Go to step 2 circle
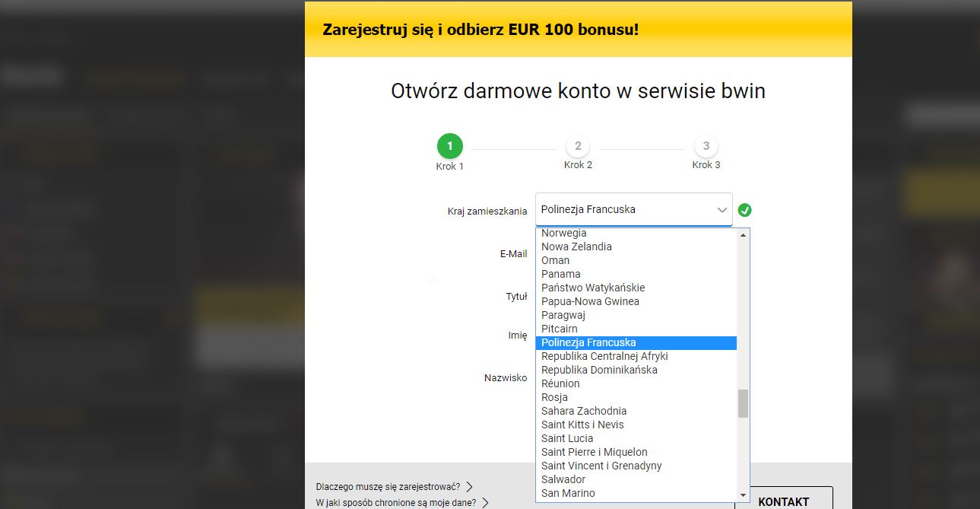 pyautogui.click(x=578, y=146)
